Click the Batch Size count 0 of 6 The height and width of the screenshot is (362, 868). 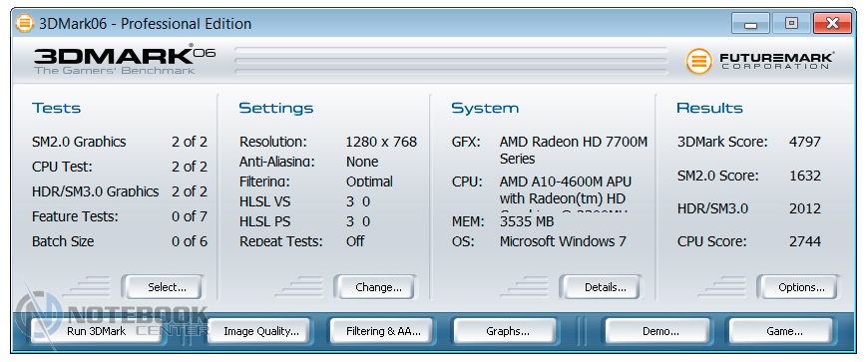click(190, 241)
